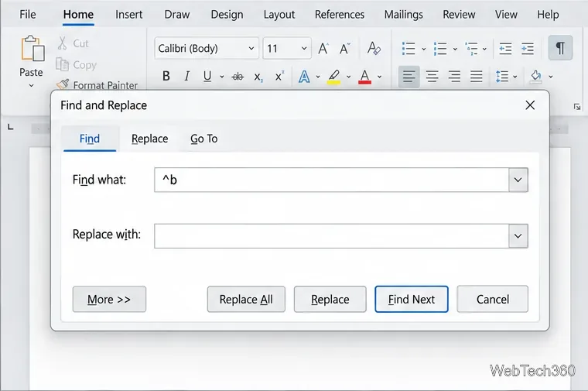Open the Calibri (Body) font dropdown

coord(251,49)
